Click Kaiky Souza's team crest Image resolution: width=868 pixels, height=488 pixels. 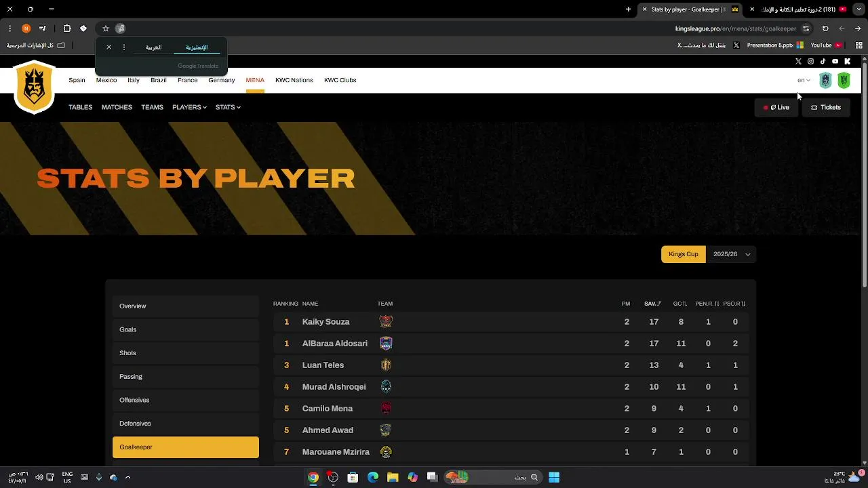tap(386, 321)
